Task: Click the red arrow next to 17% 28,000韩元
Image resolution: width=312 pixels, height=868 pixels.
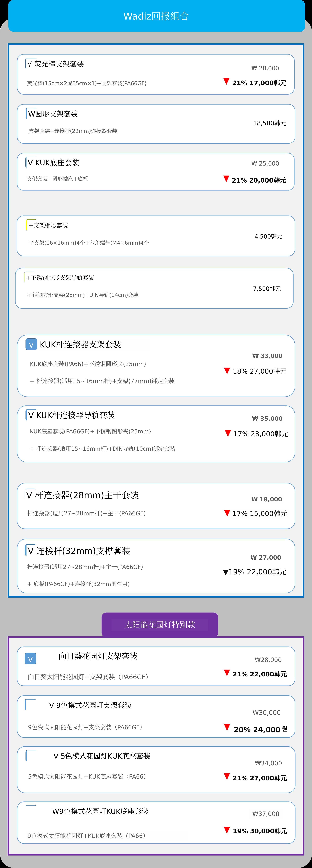Action: pos(228,433)
